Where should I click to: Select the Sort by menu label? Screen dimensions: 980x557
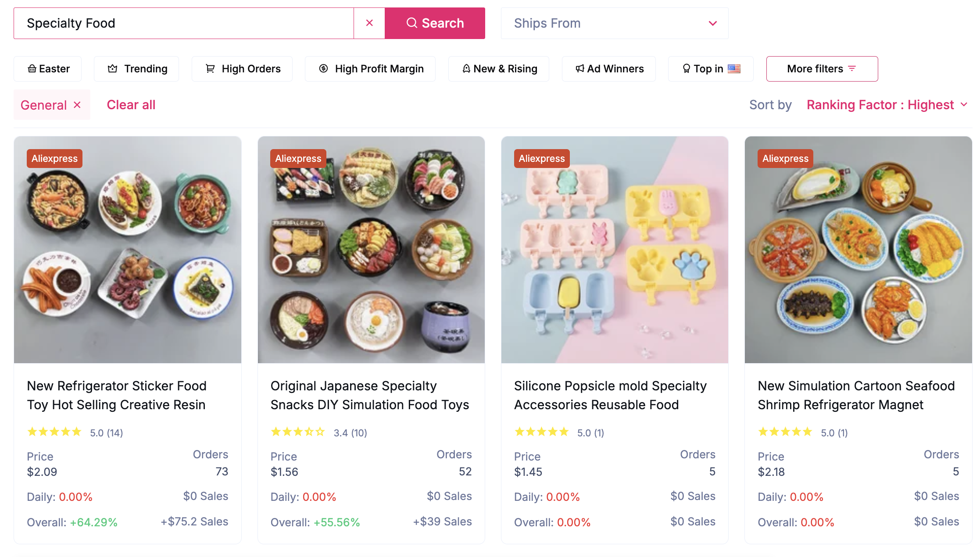tap(770, 104)
